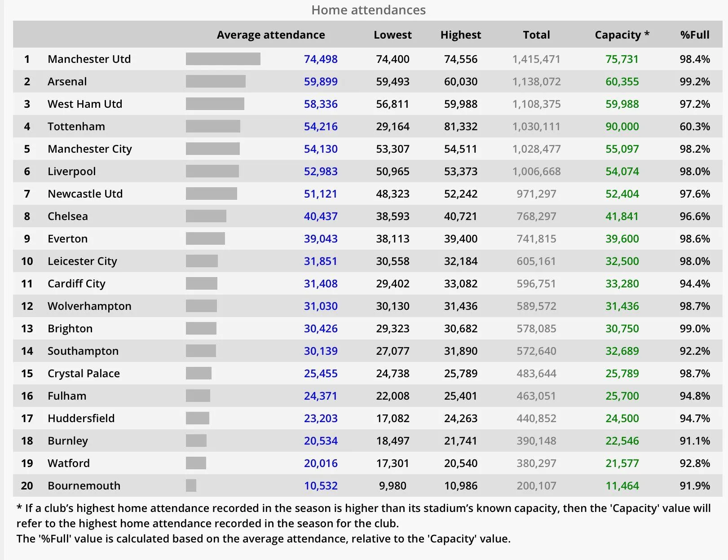Viewport: 728px width, 560px height.
Task: Select Newcastle Utd's capacity 52,404
Action: click(622, 194)
